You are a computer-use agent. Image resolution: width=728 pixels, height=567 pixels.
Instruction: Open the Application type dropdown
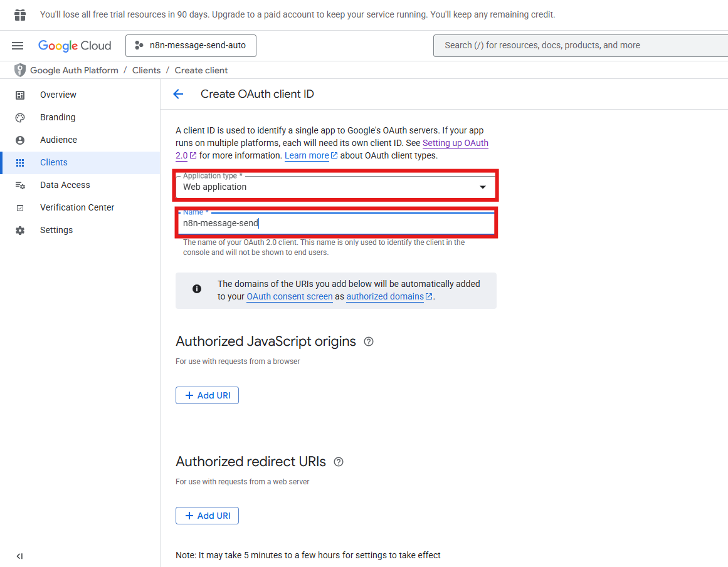click(x=335, y=187)
